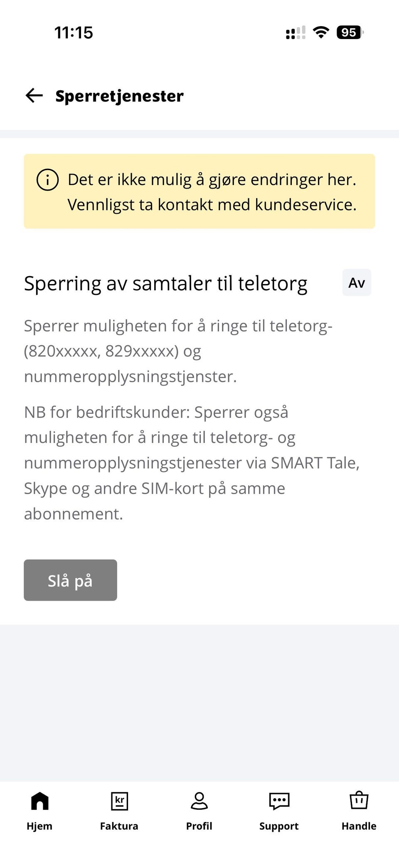Tap the 'Det er ikke mulig' warning message
The height and width of the screenshot is (868, 399).
[212, 192]
